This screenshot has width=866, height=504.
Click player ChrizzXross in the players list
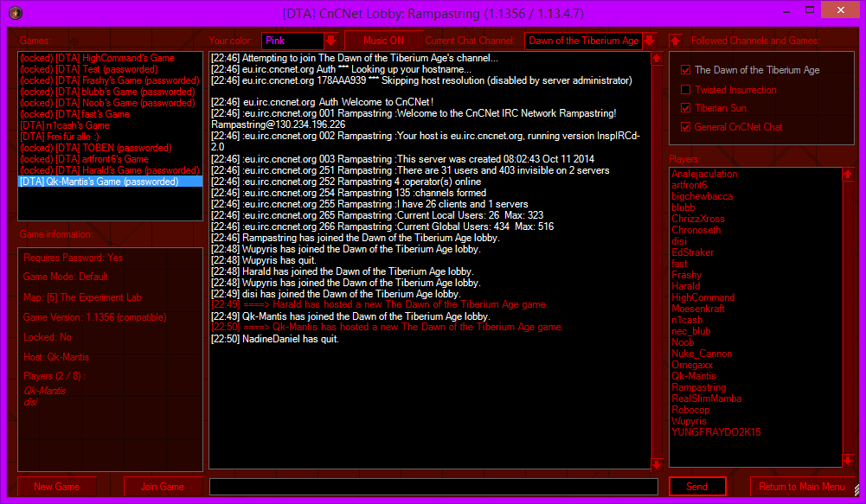click(x=698, y=219)
